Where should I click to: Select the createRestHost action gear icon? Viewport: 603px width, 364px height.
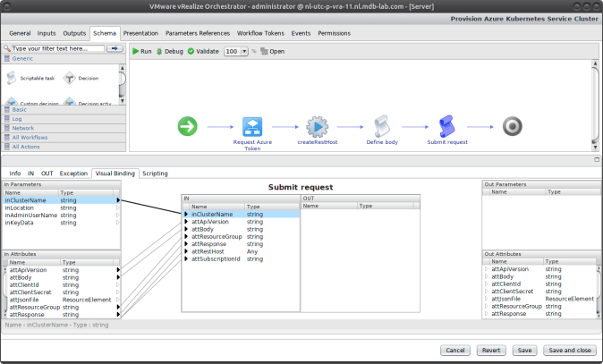(x=317, y=126)
